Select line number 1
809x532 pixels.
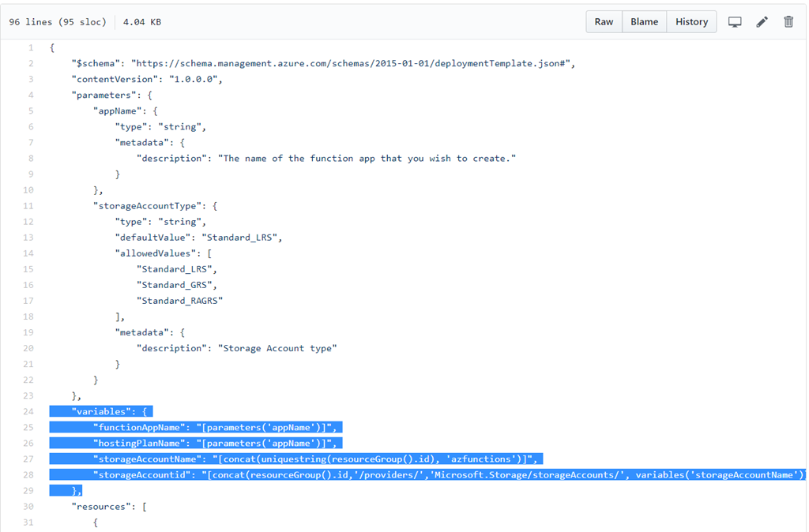tap(30, 47)
